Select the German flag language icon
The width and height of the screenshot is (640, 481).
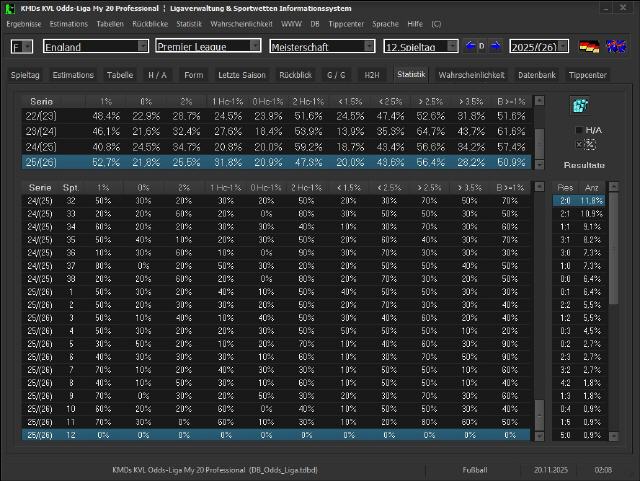(x=590, y=47)
